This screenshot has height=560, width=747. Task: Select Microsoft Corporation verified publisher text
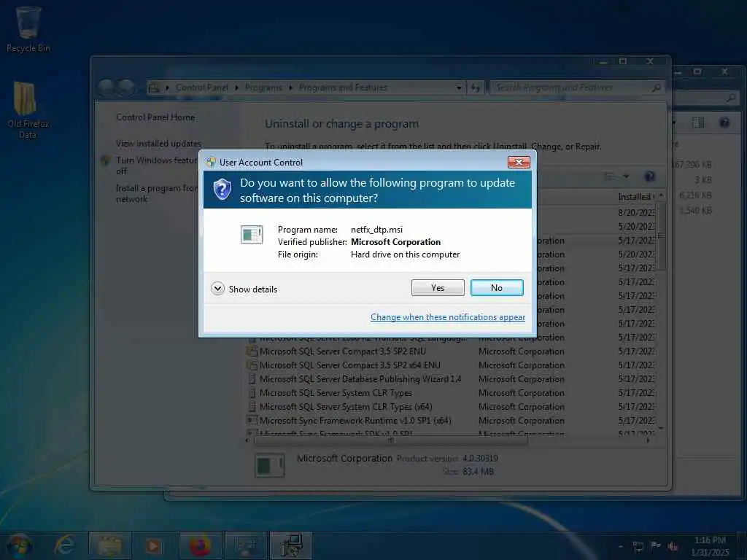[x=395, y=242]
